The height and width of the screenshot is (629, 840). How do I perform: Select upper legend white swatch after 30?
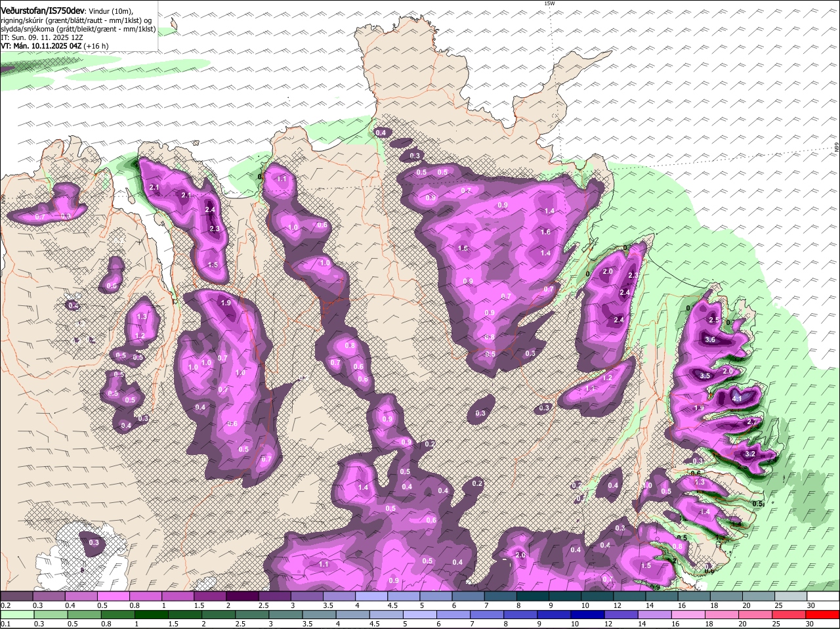(824, 596)
